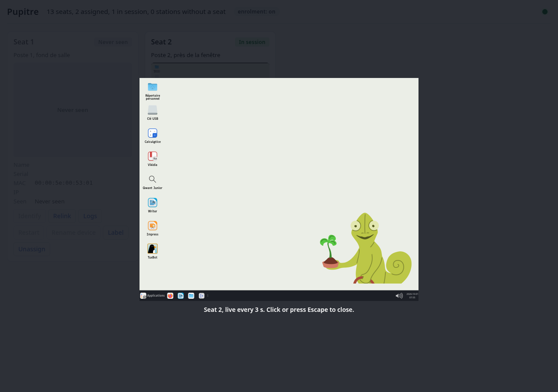
Task: Click the green connection status dot
Action: tap(545, 12)
